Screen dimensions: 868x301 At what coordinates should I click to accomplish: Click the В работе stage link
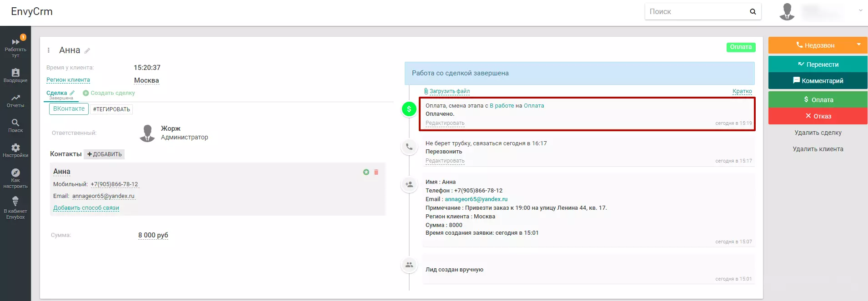point(502,106)
